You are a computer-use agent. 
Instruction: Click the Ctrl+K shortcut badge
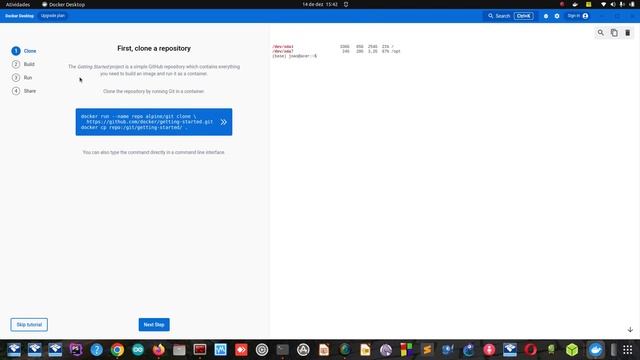coord(524,16)
